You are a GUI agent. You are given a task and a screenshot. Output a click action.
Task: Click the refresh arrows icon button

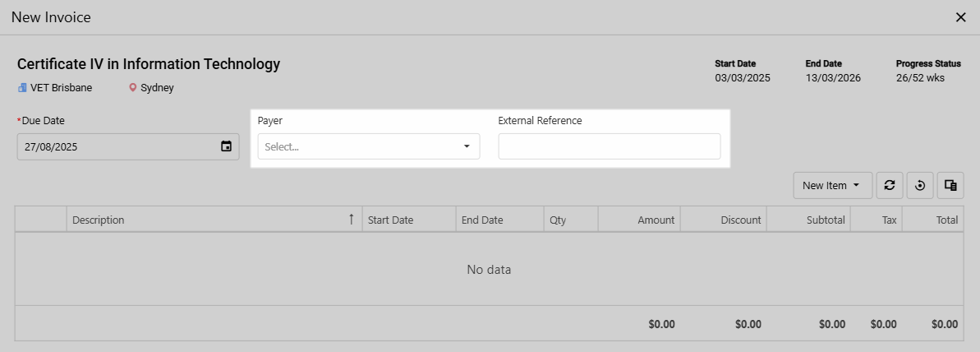click(889, 185)
